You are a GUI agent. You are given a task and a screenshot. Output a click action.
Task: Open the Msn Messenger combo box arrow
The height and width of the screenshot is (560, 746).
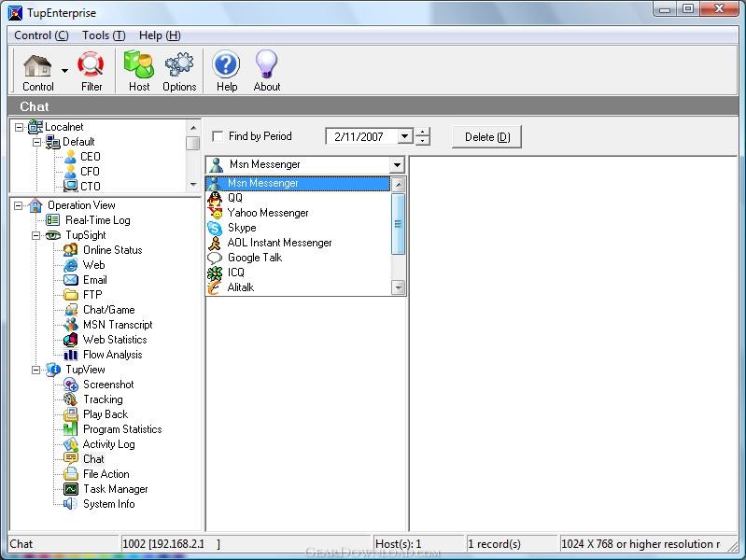point(397,165)
